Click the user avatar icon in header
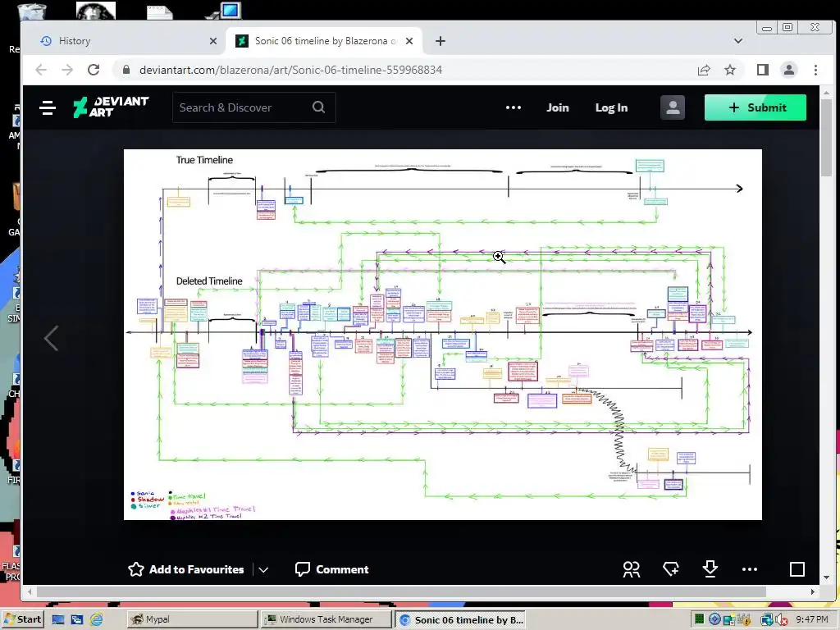 click(x=673, y=107)
